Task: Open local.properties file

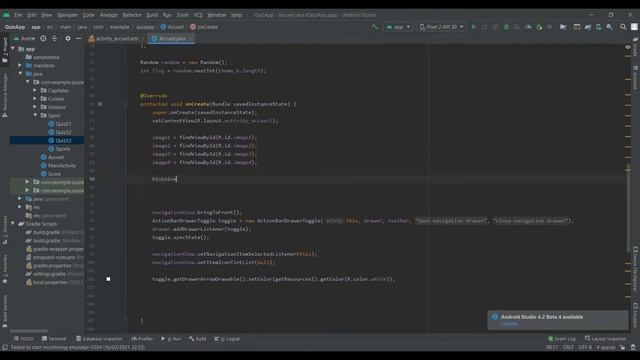Action: point(50,282)
